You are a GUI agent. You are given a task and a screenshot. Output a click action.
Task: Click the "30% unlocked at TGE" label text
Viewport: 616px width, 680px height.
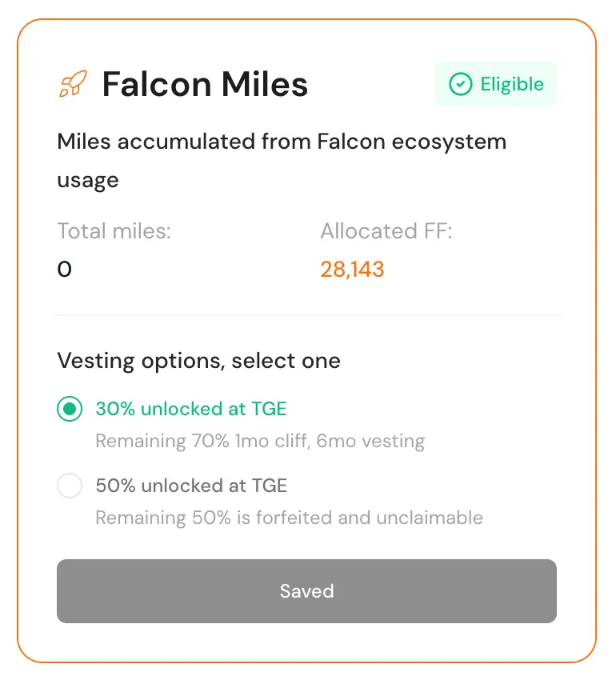[x=190, y=410]
